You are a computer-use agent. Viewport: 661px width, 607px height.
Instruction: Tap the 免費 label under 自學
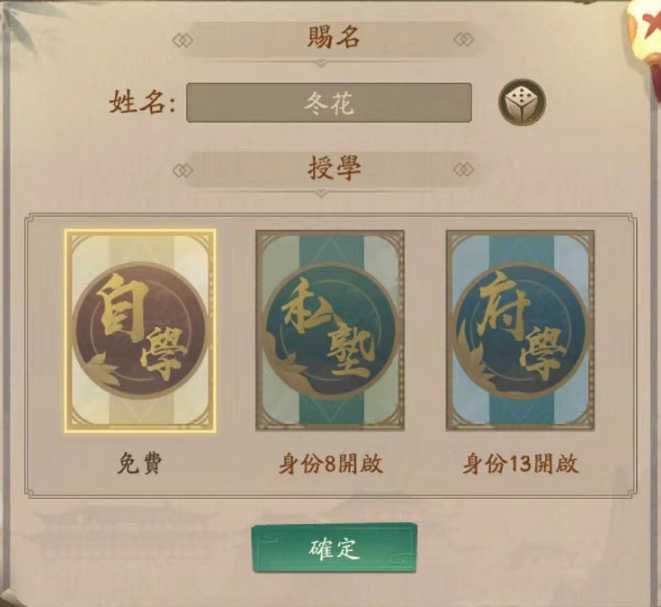(x=140, y=464)
